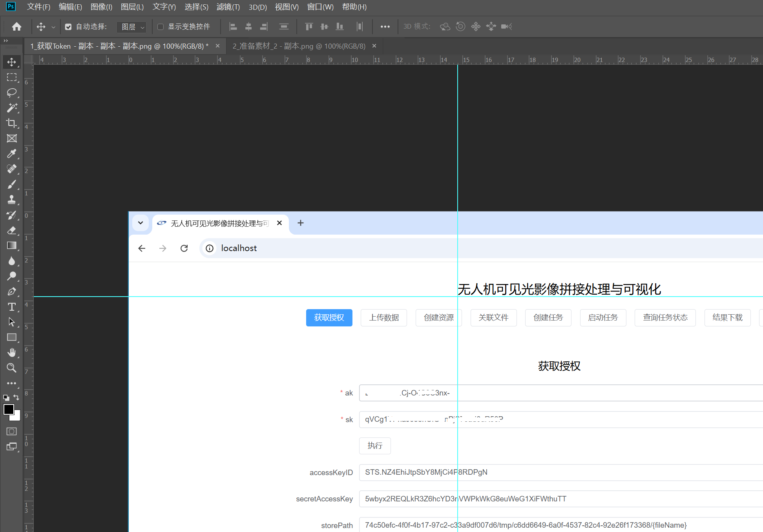Viewport: 763px width, 532px height.
Task: Select the Brush tool
Action: tap(12, 184)
